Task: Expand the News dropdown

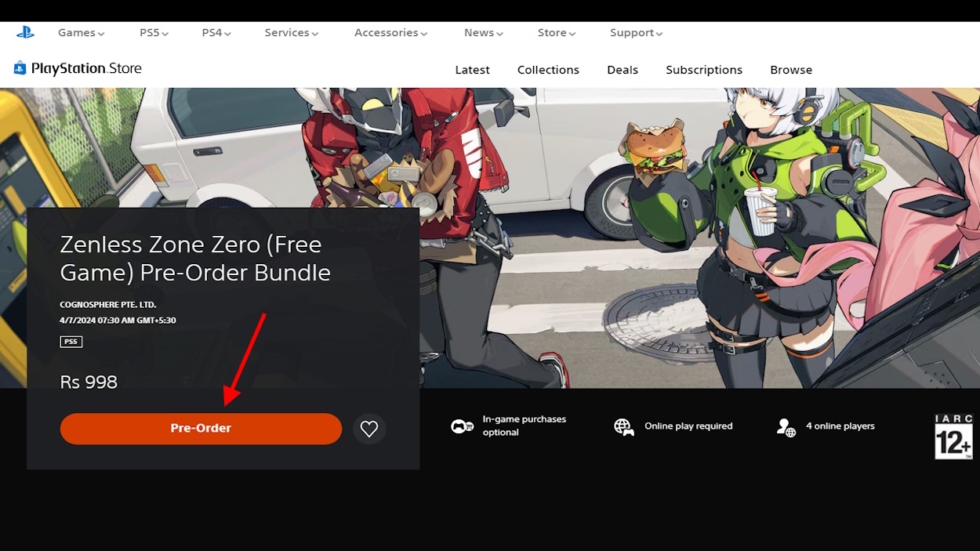Action: coord(482,32)
